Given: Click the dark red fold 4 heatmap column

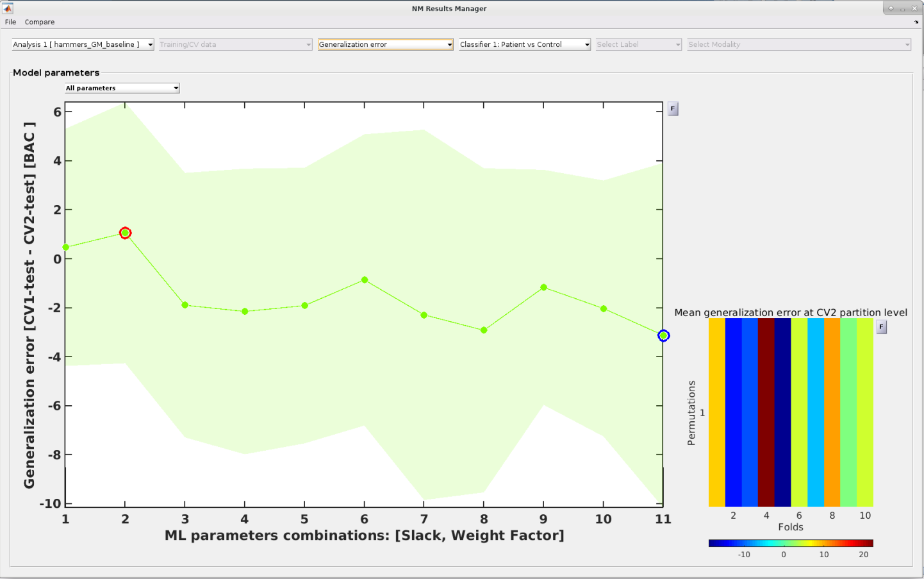Looking at the screenshot, I should (766, 412).
